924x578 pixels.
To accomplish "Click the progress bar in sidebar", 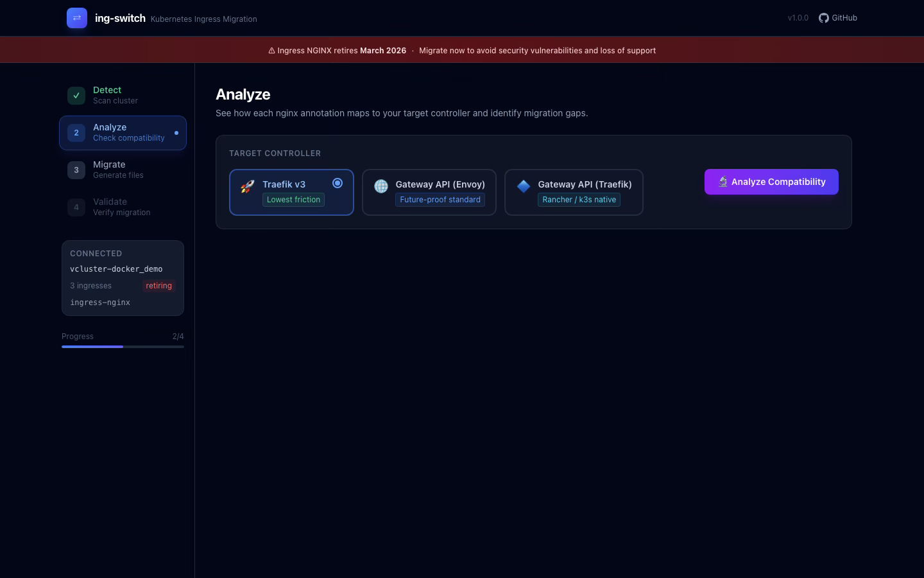I will point(123,347).
